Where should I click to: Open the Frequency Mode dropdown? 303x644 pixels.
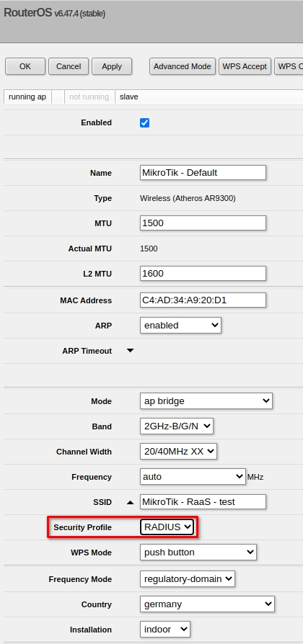188,579
